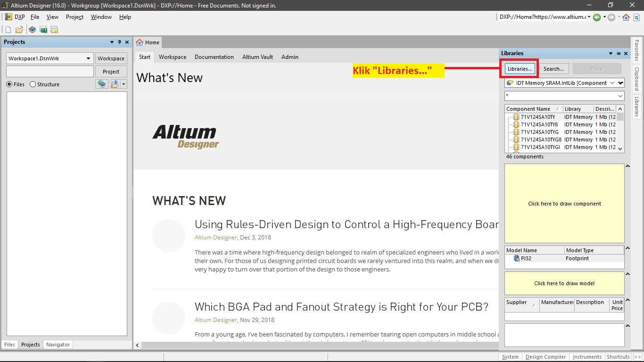Click the refresh project chip icon button
Screen dimensions: 644x362
(102, 84)
